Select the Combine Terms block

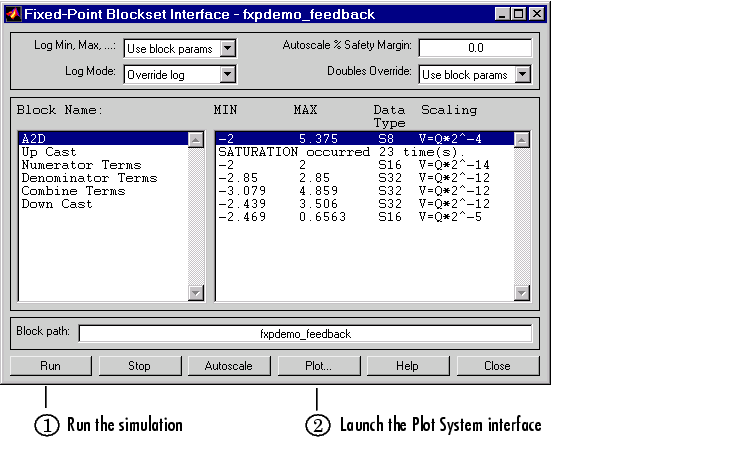103,191
